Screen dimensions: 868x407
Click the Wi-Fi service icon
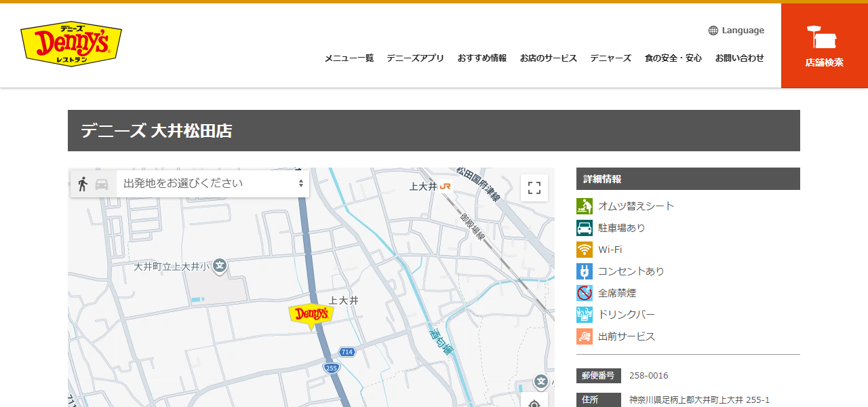click(x=585, y=250)
